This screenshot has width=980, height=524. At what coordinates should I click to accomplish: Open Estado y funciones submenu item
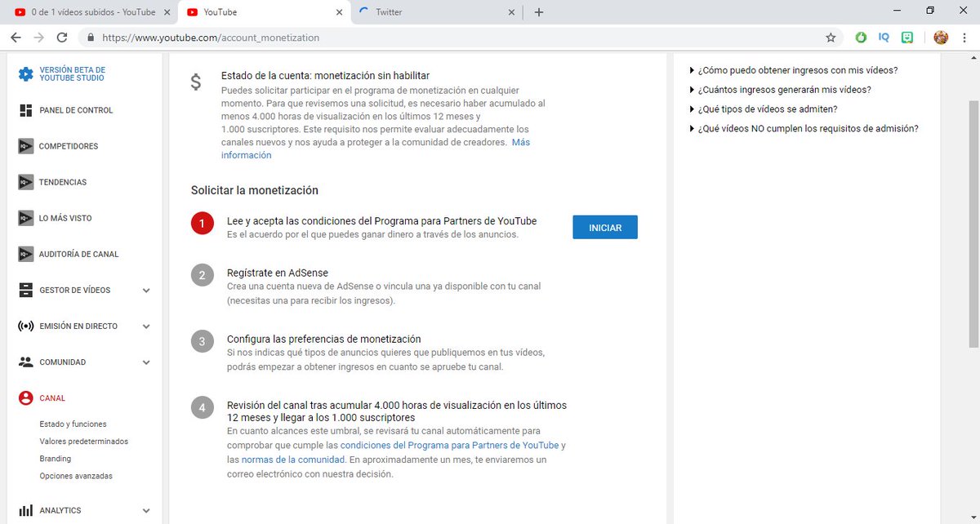pos(73,424)
